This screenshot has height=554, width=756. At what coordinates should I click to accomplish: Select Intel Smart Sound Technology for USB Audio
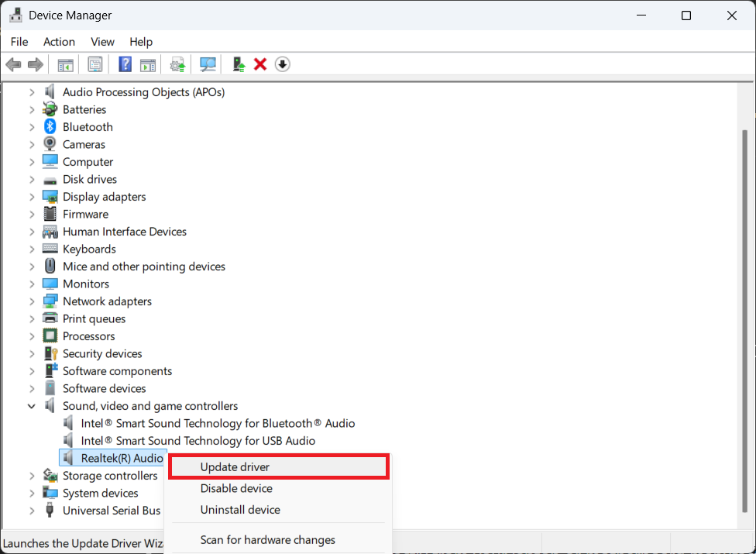pos(198,441)
